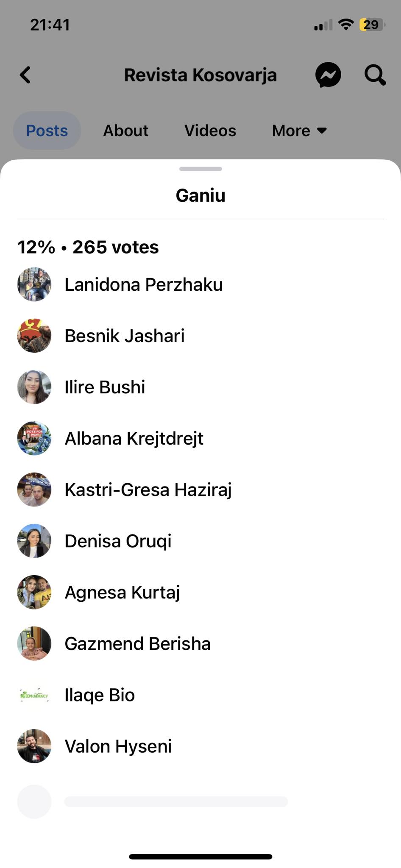Image resolution: width=401 pixels, height=868 pixels.
Task: Tap Besnik Jashari's avatar
Action: (x=34, y=336)
